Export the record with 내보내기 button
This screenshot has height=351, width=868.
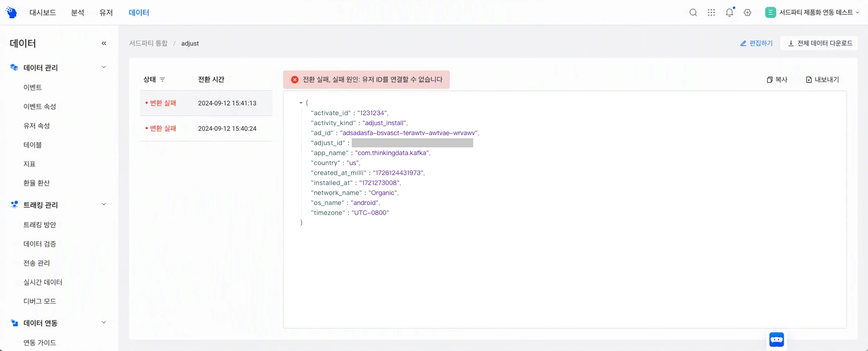pos(822,79)
